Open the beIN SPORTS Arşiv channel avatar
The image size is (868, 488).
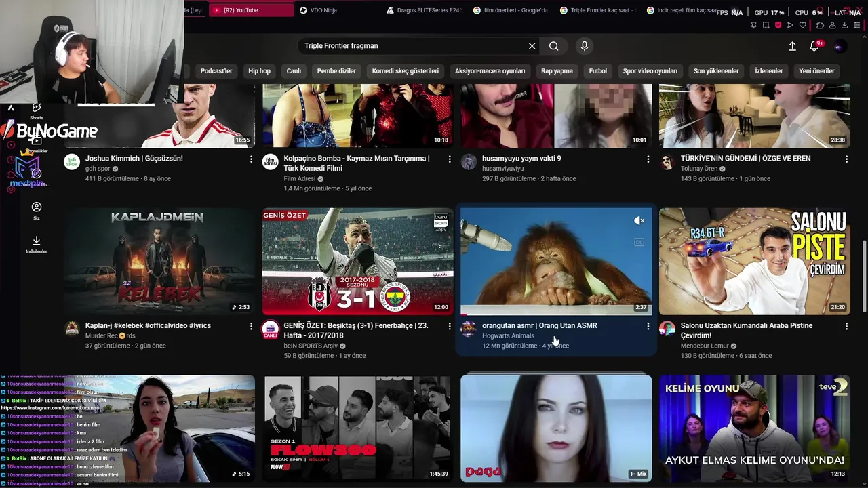click(x=270, y=329)
